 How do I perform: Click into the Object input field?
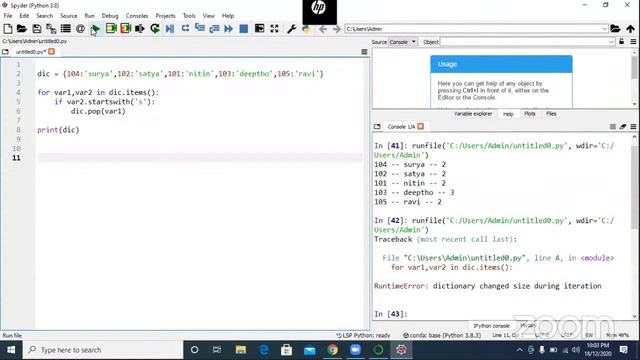pos(524,42)
